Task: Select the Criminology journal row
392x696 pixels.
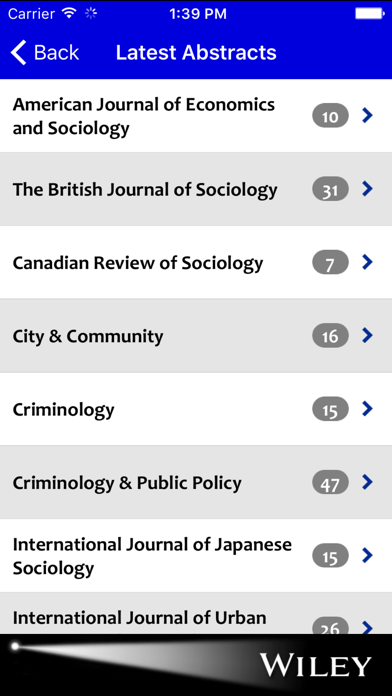Action: [196, 409]
